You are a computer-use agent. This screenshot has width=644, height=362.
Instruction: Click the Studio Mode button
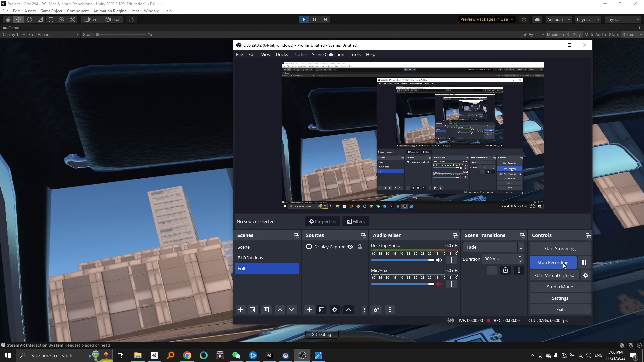click(x=559, y=287)
